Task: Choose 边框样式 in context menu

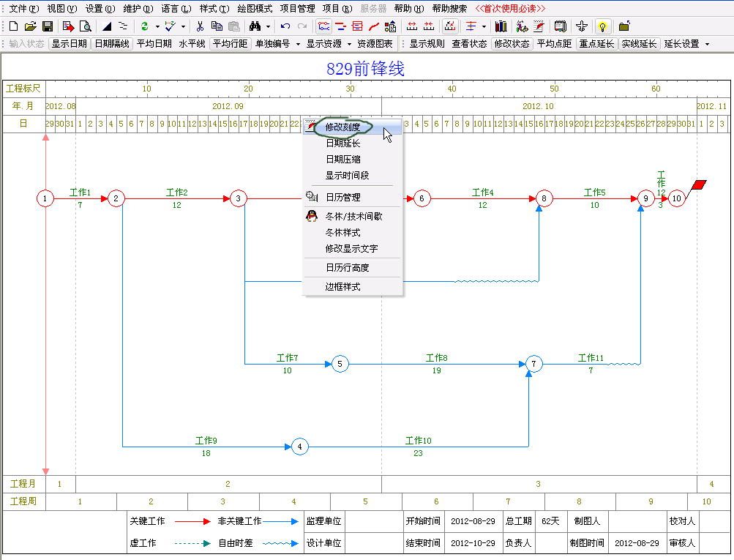Action: click(x=352, y=286)
